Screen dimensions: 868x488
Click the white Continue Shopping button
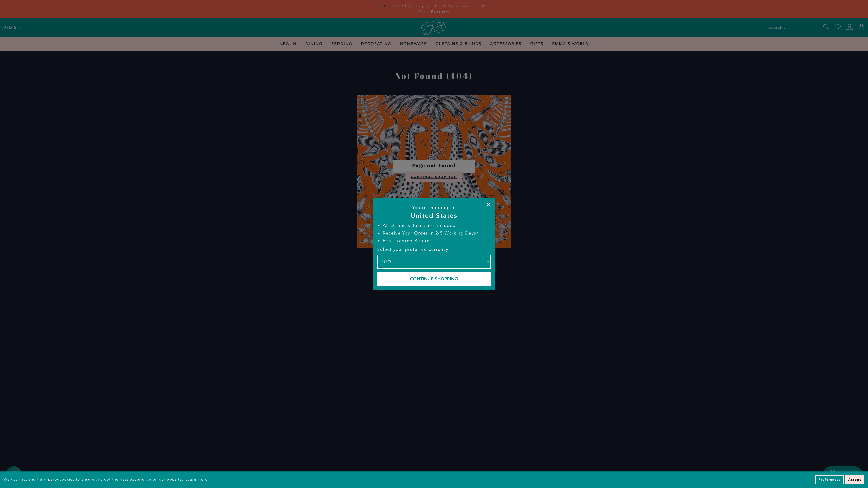[x=434, y=279]
